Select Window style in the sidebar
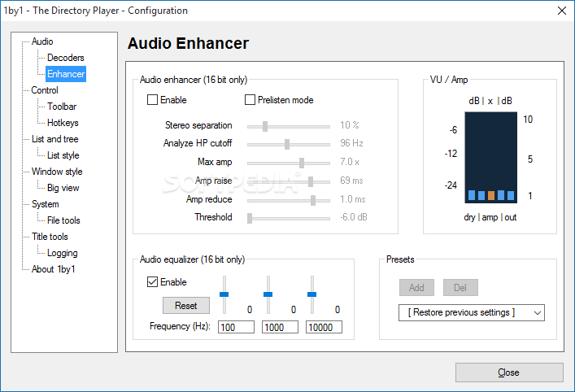The height and width of the screenshot is (392, 575). [x=57, y=172]
